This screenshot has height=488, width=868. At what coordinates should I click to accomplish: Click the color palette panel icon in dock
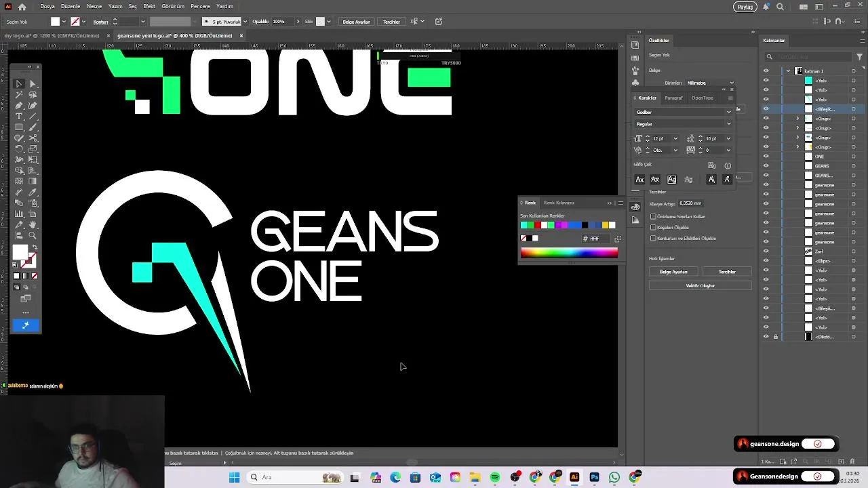635,207
